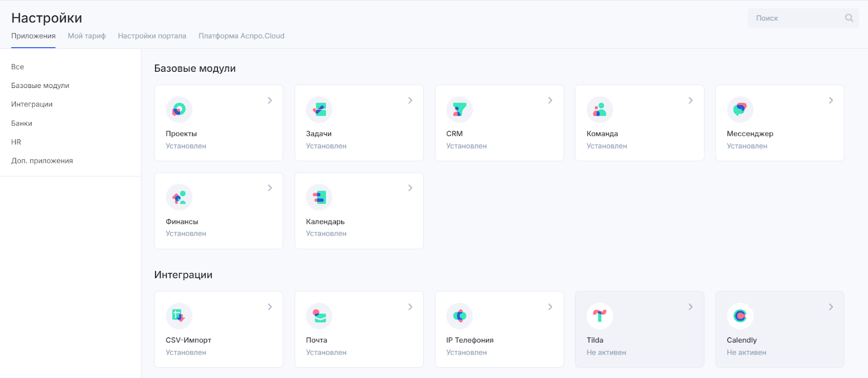This screenshot has height=378, width=868.
Task: Open the Calendly integration icon
Action: 740,316
